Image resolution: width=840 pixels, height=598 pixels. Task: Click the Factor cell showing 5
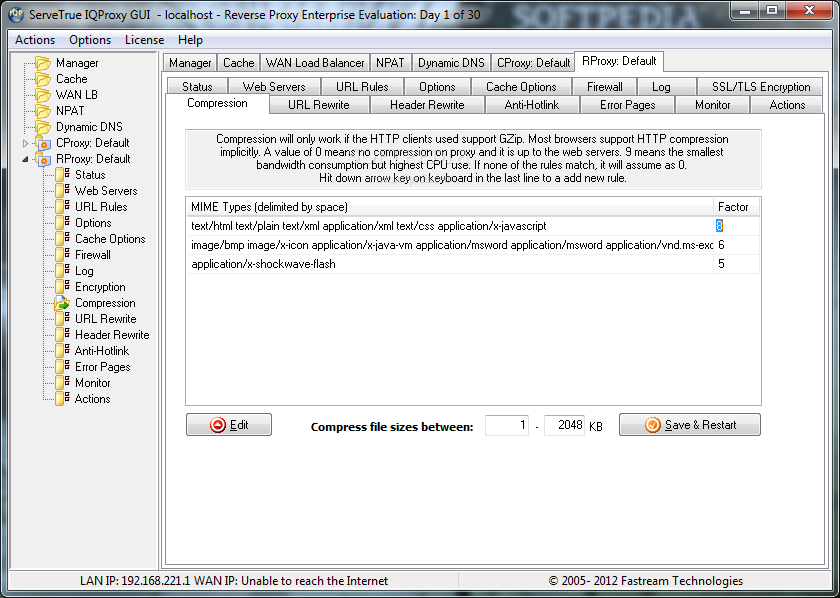[736, 264]
